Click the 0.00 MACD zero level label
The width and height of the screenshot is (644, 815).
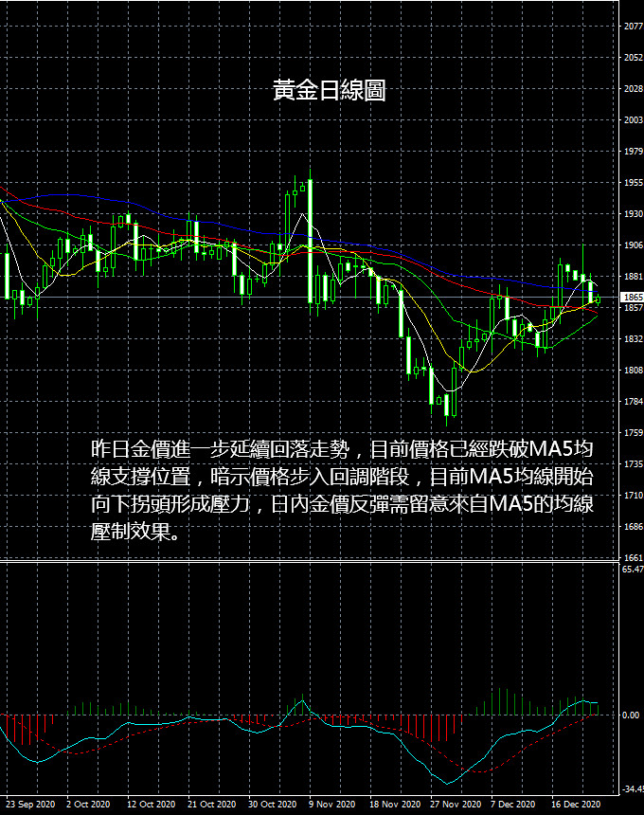pyautogui.click(x=631, y=715)
